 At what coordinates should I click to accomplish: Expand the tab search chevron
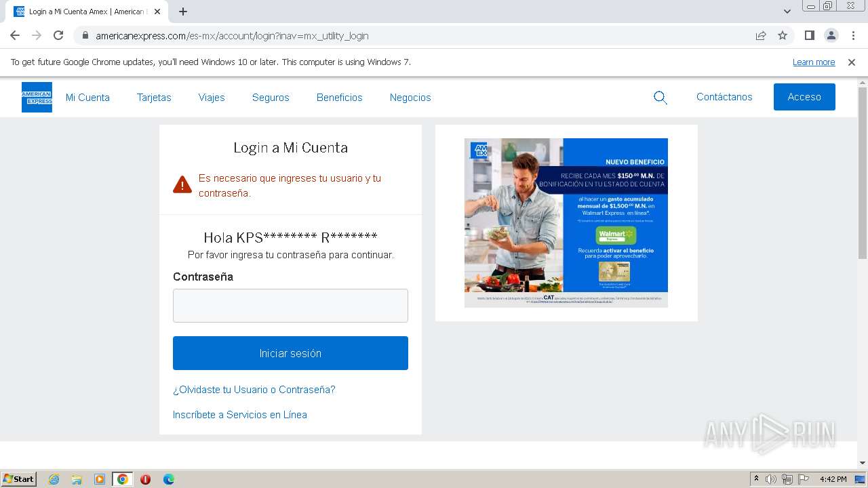(787, 12)
